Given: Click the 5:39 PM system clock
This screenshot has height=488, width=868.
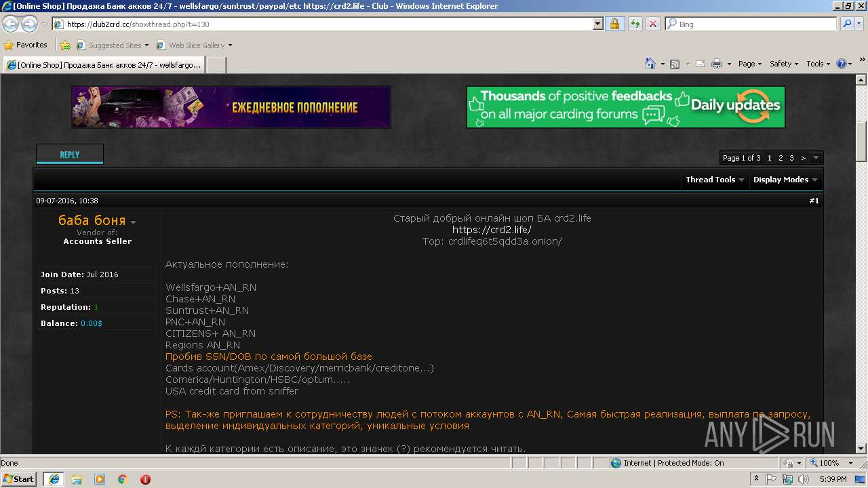Looking at the screenshot, I should click(833, 479).
